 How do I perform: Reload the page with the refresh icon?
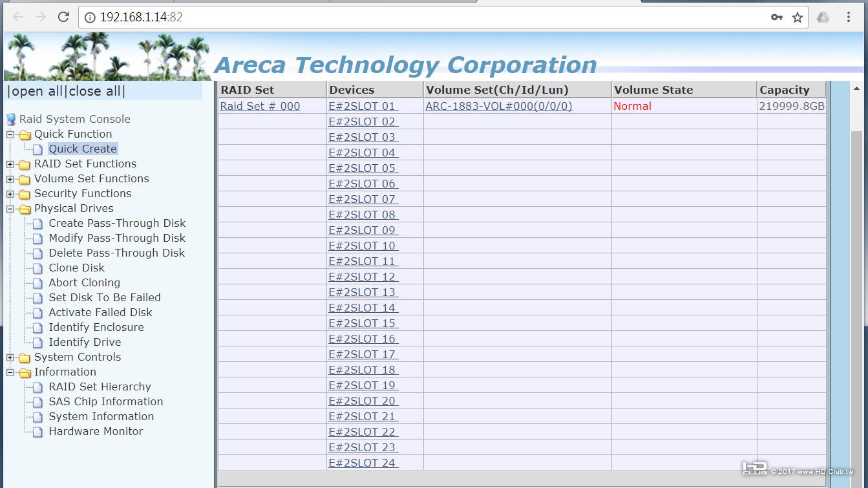tap(63, 17)
